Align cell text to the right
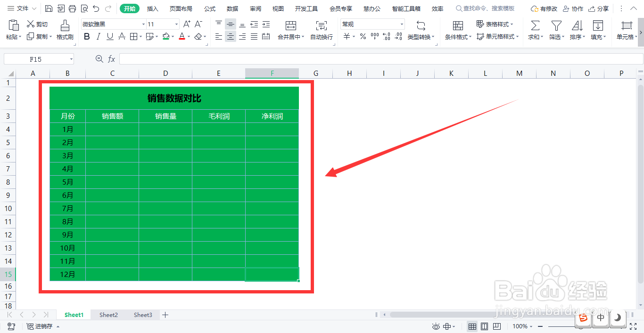644x333 pixels. [x=242, y=36]
